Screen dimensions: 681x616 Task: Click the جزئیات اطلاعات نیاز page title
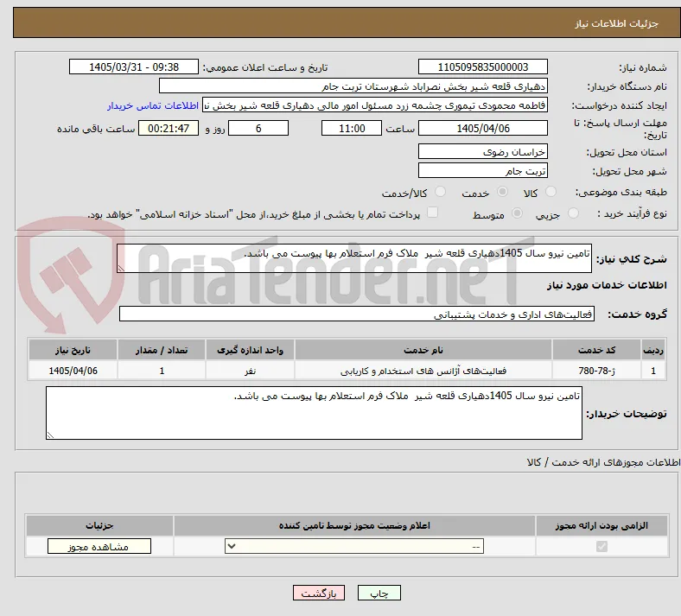[617, 23]
